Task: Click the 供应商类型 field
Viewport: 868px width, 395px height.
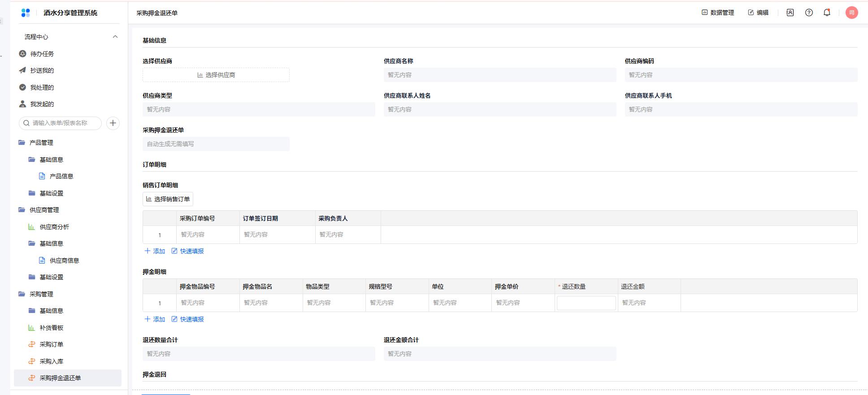Action: click(x=259, y=109)
